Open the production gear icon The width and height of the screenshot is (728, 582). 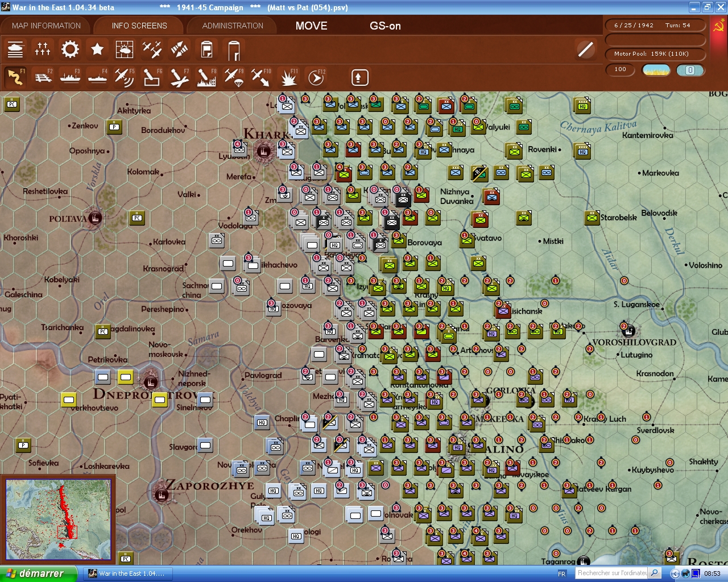[70, 50]
